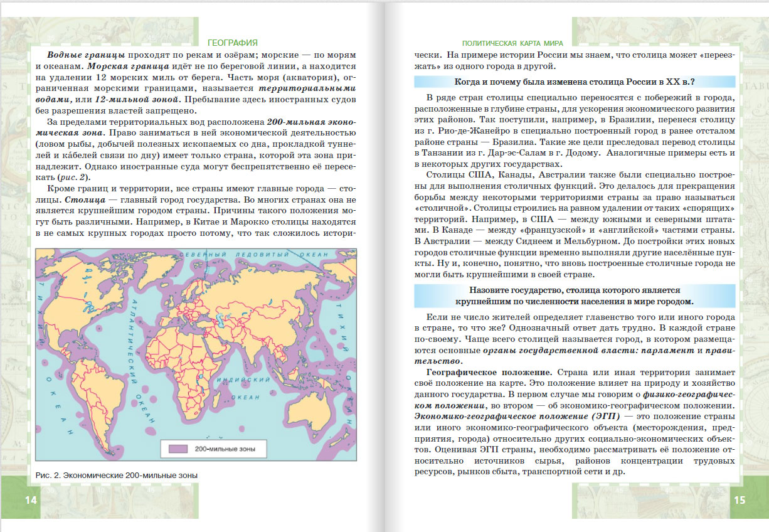The image size is (769, 532).
Task: Click the question about Russia's capital change
Action: tap(574, 82)
